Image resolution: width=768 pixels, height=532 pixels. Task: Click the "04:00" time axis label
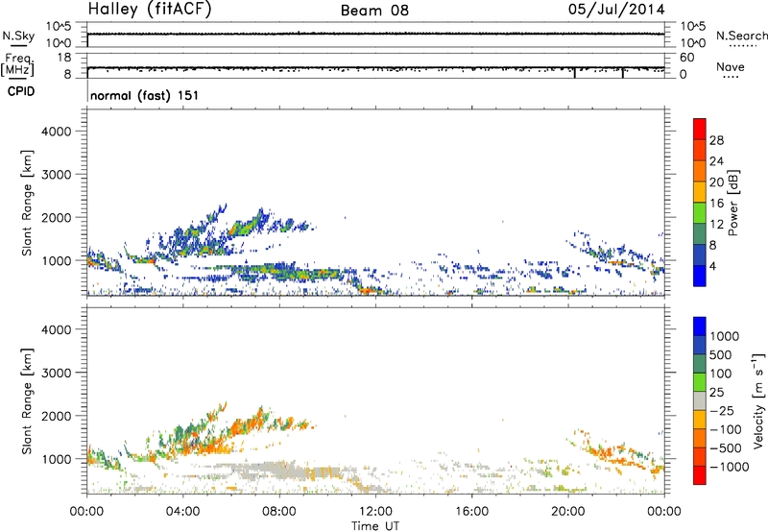pos(182,512)
